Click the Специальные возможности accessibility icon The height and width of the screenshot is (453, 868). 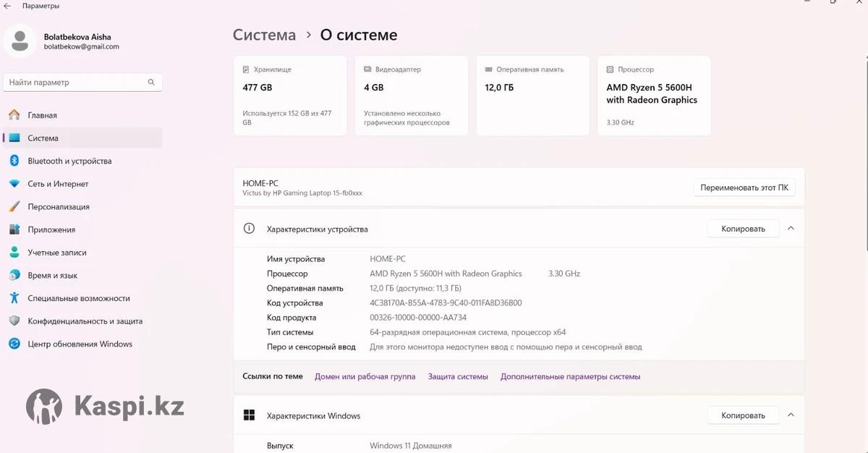click(x=14, y=298)
